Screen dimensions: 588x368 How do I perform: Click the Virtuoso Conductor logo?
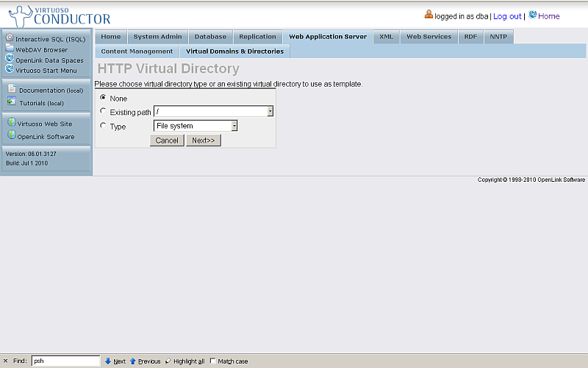tap(60, 16)
